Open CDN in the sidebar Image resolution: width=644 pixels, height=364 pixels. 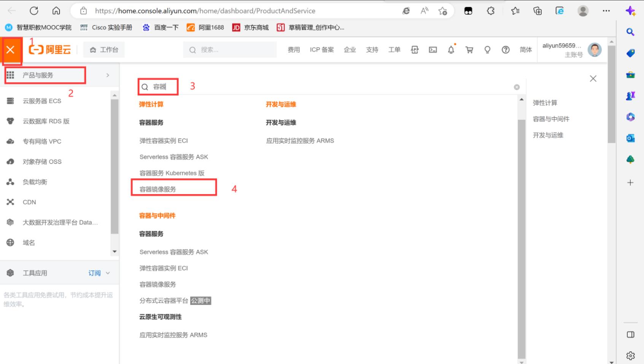(29, 202)
